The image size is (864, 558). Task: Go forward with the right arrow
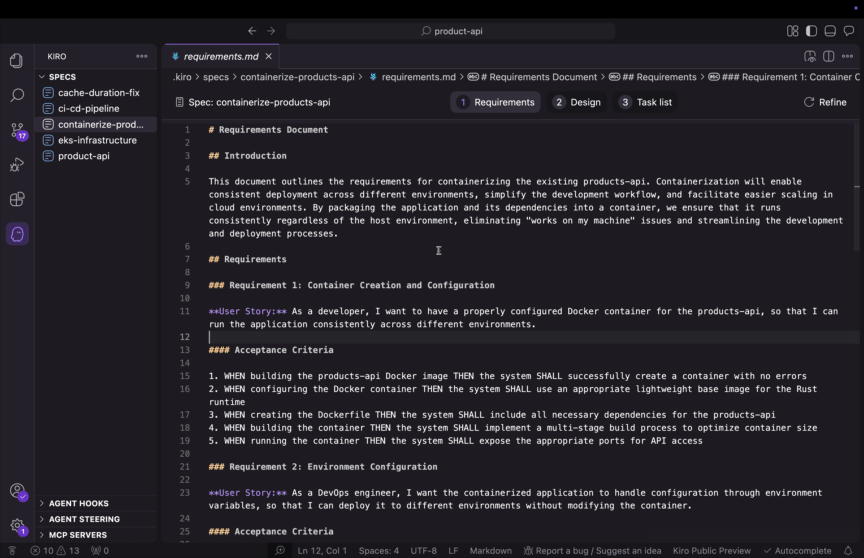click(271, 31)
